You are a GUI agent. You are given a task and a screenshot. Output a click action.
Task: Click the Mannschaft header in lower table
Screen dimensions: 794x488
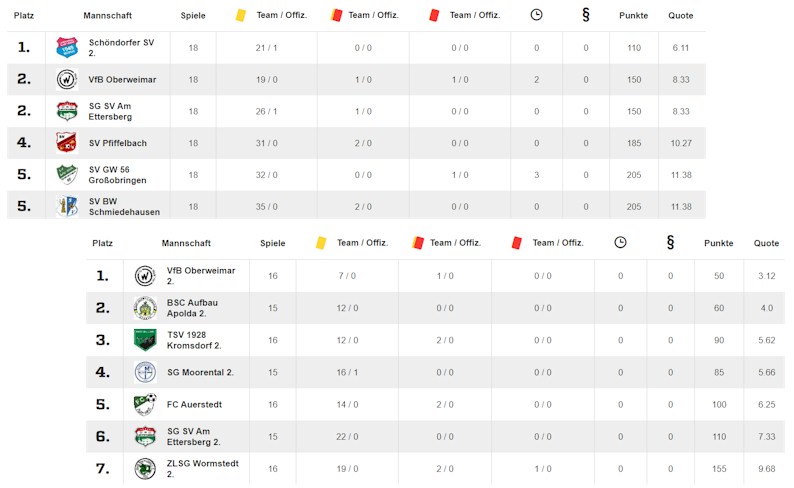click(x=186, y=243)
